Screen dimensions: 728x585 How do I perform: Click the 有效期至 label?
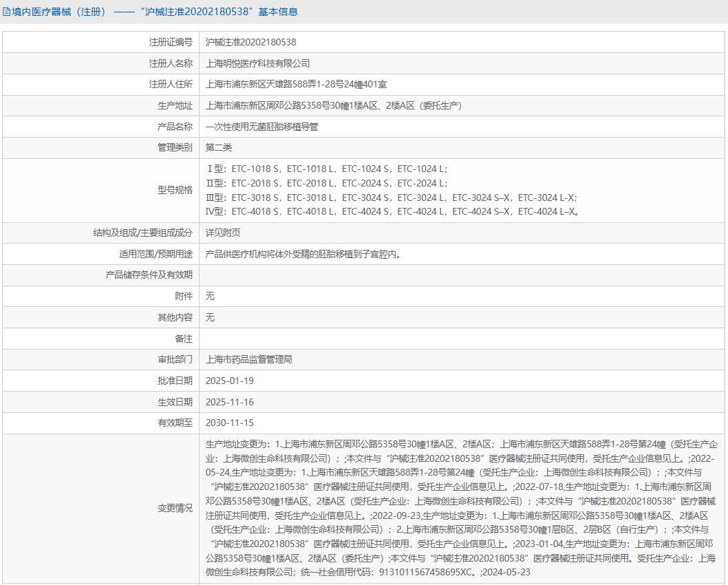[175, 423]
